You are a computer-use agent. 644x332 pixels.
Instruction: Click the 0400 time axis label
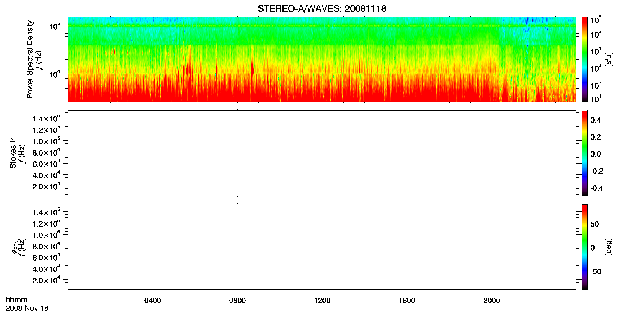tap(153, 301)
